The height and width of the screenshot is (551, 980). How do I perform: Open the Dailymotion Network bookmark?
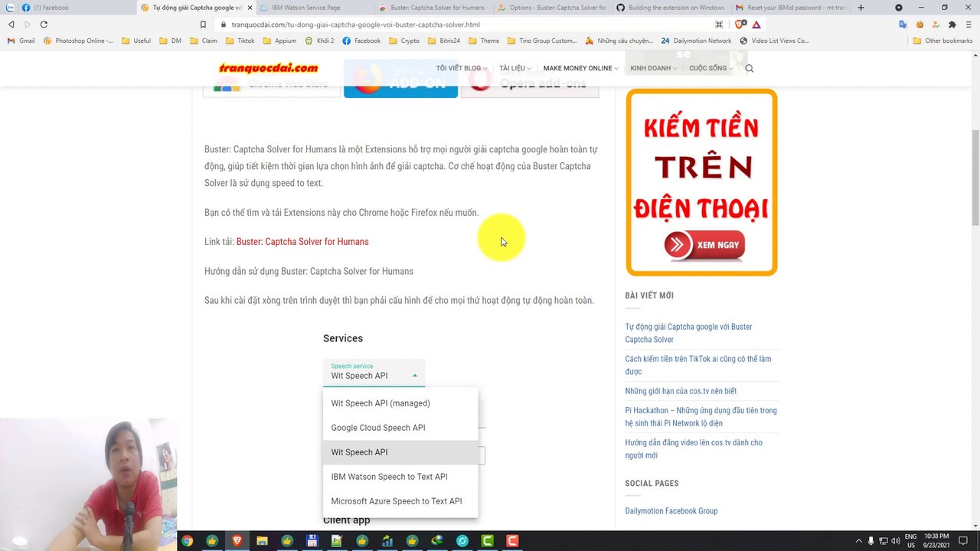click(x=696, y=41)
